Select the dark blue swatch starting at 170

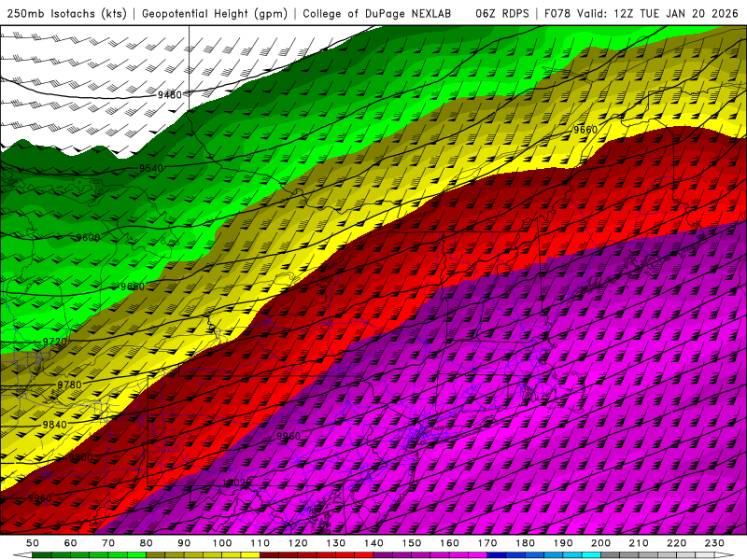(x=497, y=555)
